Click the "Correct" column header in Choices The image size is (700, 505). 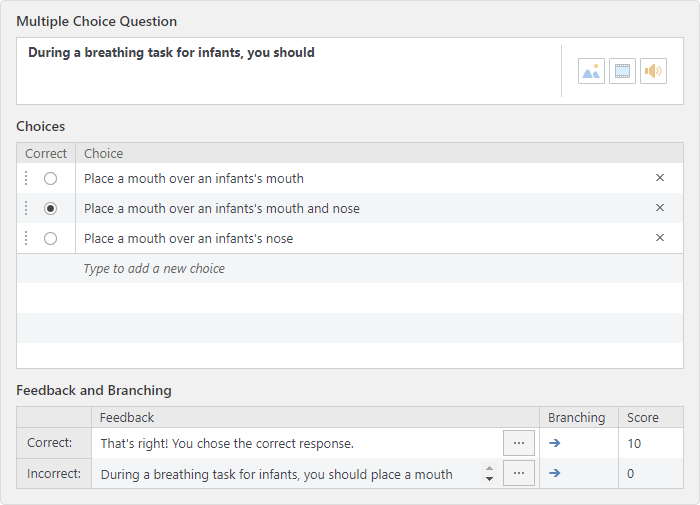click(46, 154)
